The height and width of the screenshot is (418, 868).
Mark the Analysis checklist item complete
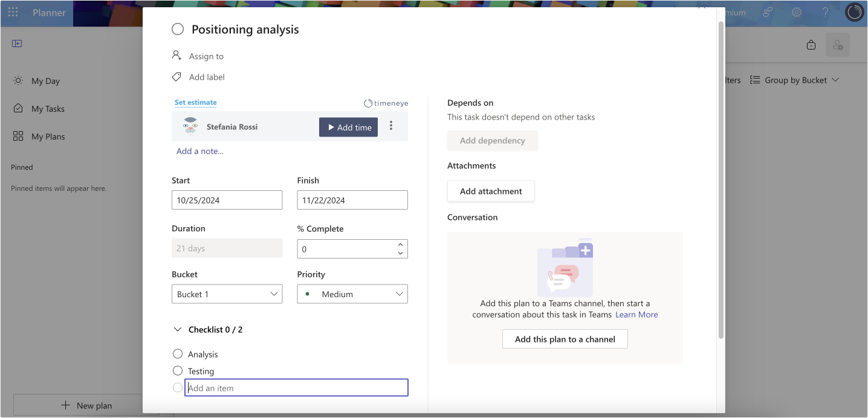[178, 353]
